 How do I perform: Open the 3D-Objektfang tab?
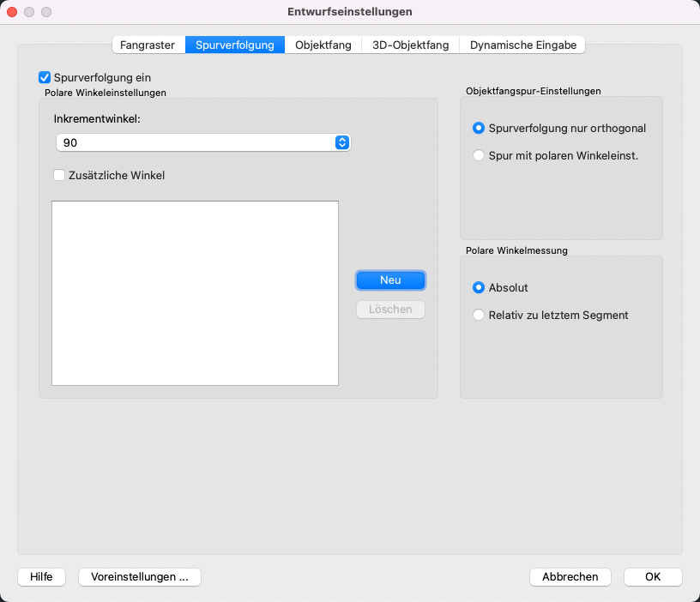pyautogui.click(x=410, y=45)
